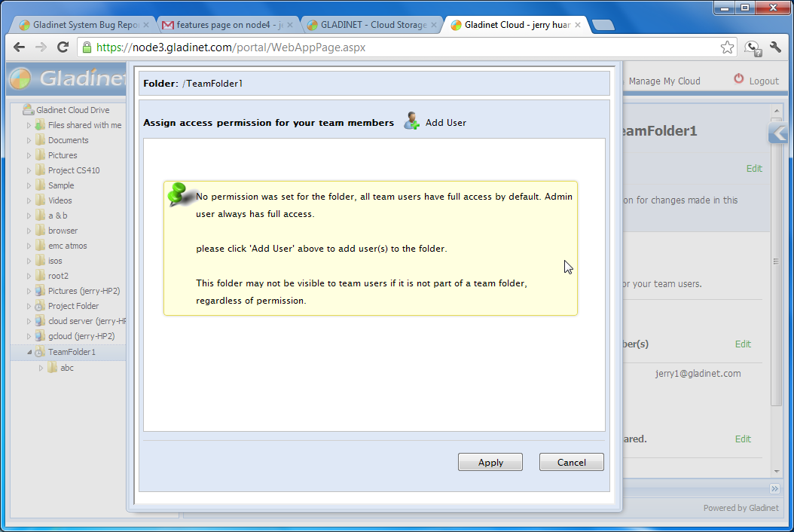Open a new browser tab
Viewport: 794px width, 532px height.
[603, 25]
